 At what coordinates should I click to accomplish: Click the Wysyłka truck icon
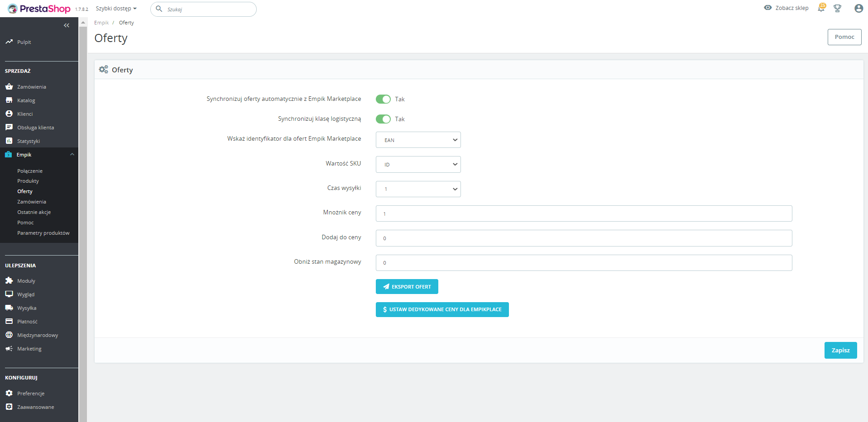[9, 308]
